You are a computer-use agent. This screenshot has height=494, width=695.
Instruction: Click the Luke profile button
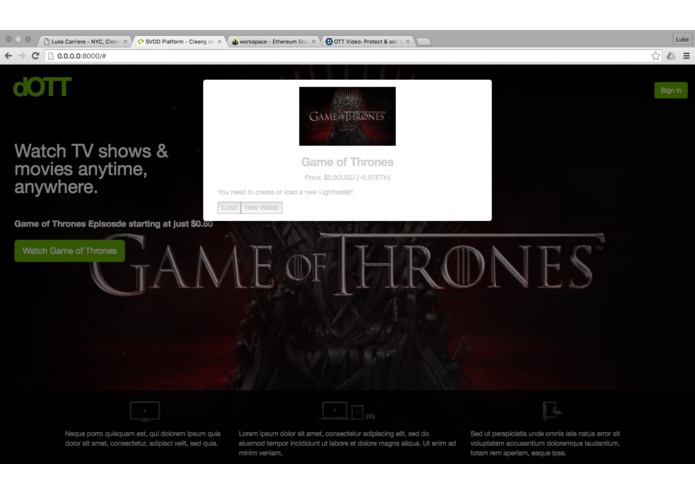(682, 39)
